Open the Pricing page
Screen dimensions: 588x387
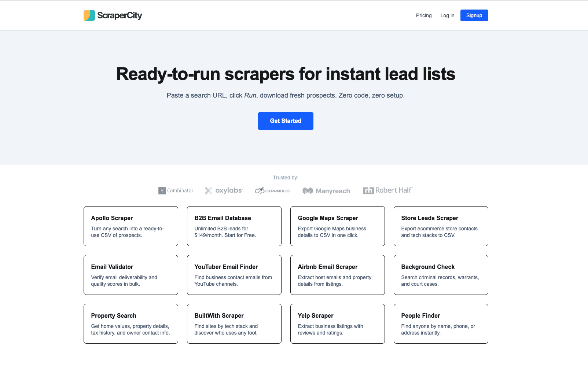(424, 15)
